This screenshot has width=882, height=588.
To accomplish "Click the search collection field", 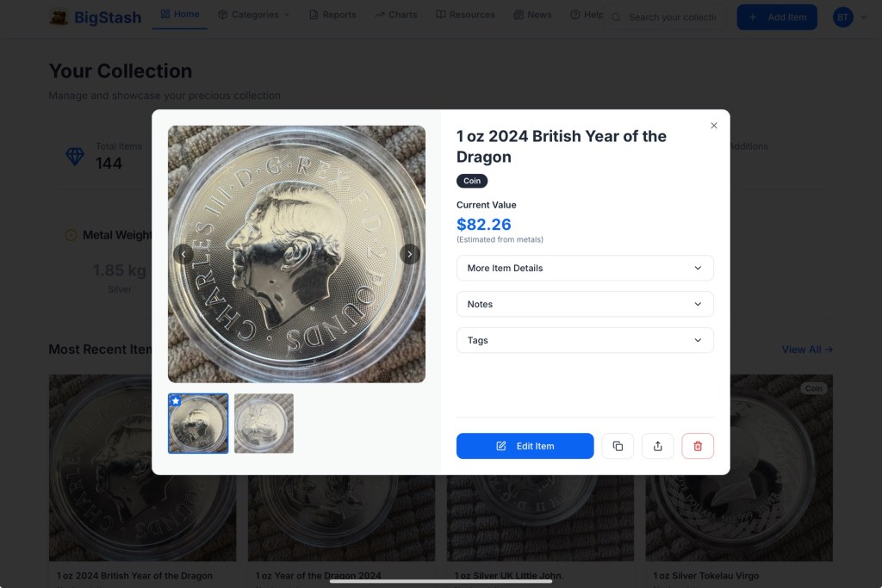I will point(672,17).
